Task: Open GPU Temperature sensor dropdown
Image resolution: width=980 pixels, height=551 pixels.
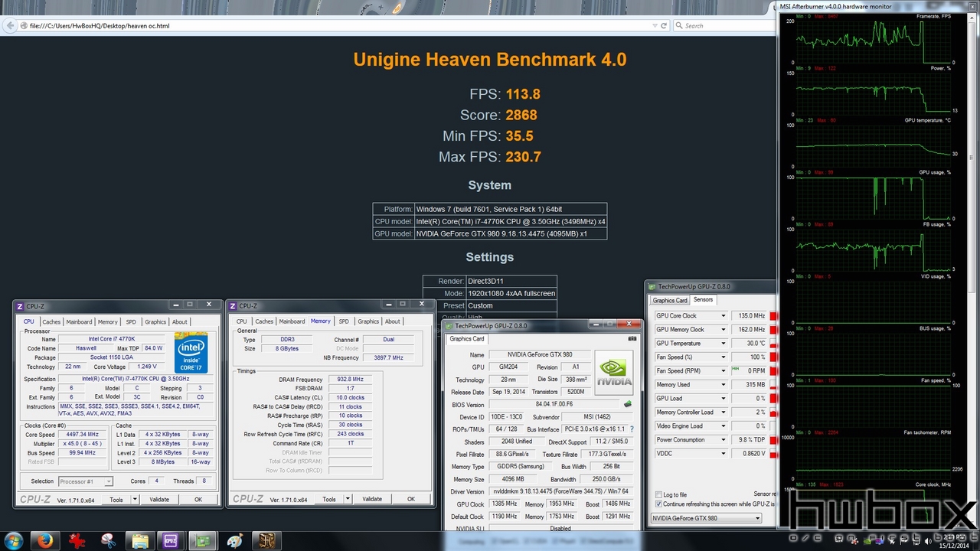Action: (723, 343)
